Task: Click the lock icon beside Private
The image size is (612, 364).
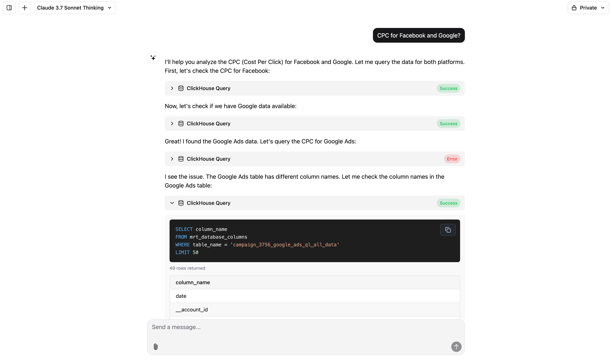Action: click(574, 8)
